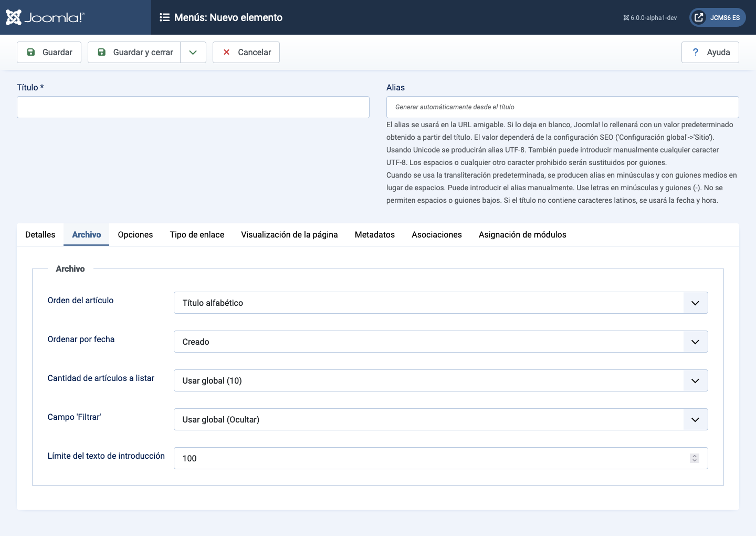Click the stepper arrows on the intro text limit
The image size is (756, 536).
point(695,458)
